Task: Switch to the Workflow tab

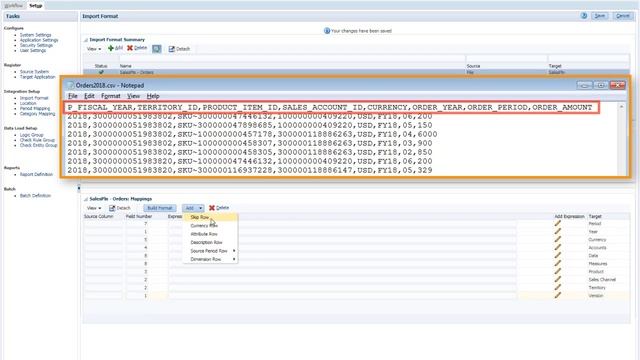Action: [13, 5]
